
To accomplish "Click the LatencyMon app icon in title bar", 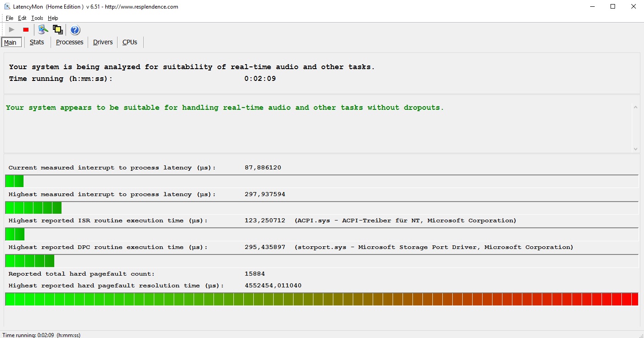I will (x=7, y=7).
